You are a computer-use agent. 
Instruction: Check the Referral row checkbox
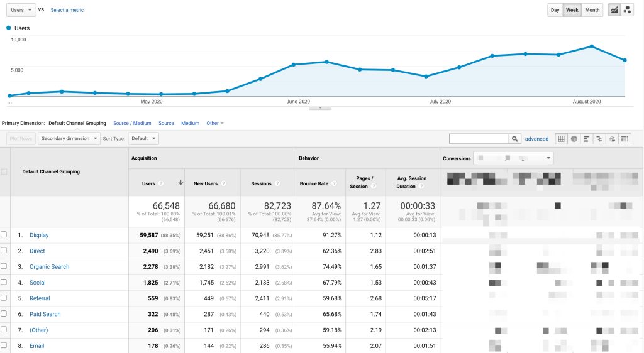(4, 298)
